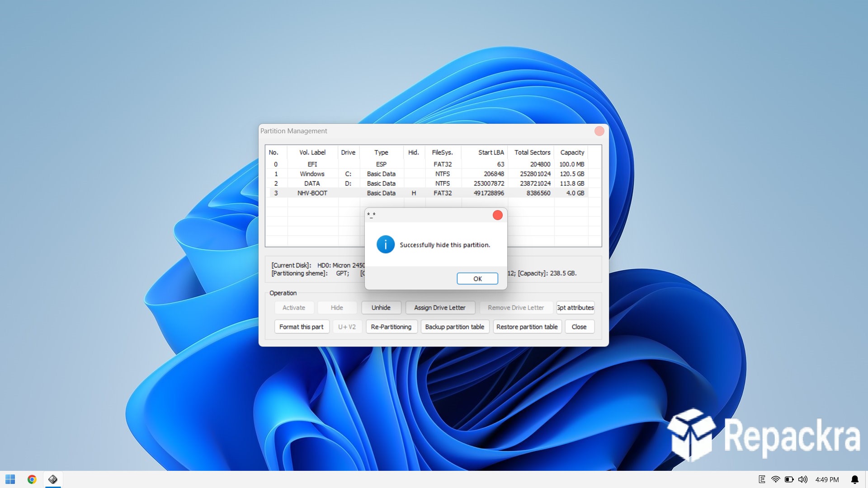Click the FileSys. column header

443,153
